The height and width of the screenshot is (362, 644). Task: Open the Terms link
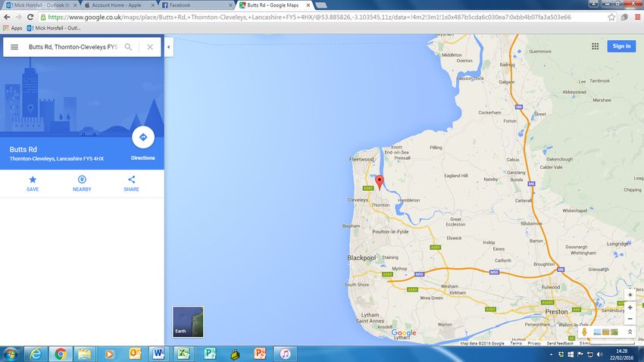pos(516,343)
